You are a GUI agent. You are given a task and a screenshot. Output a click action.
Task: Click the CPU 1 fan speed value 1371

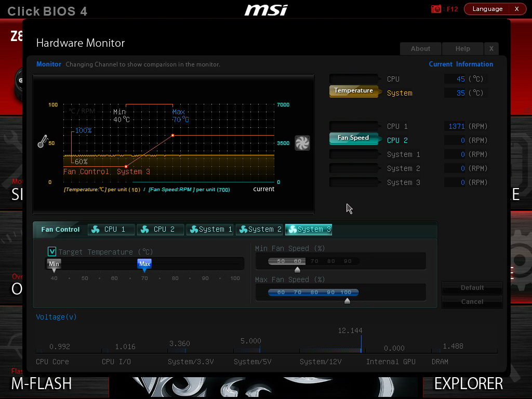coord(456,126)
